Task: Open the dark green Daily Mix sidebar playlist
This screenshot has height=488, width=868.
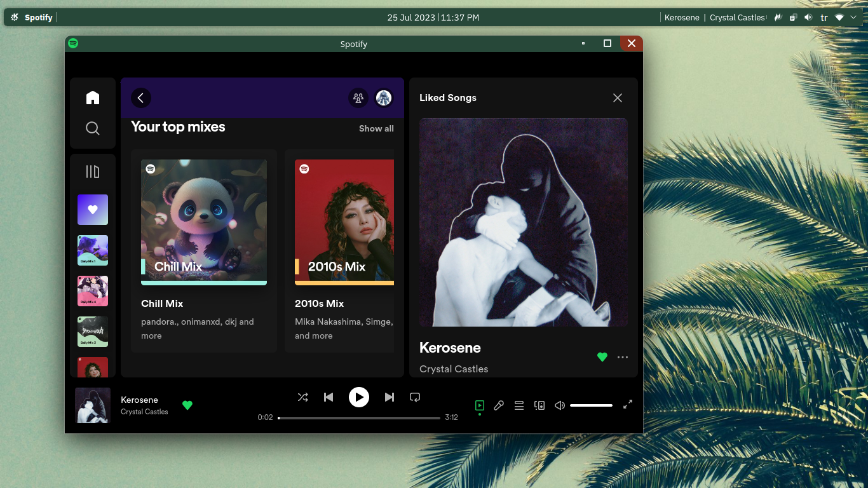Action: [93, 332]
